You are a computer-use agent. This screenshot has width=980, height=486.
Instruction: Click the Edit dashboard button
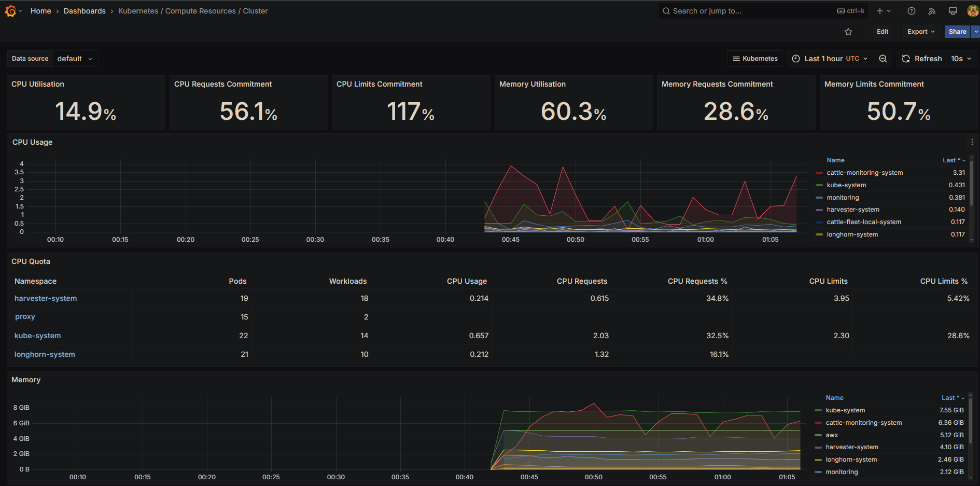883,32
